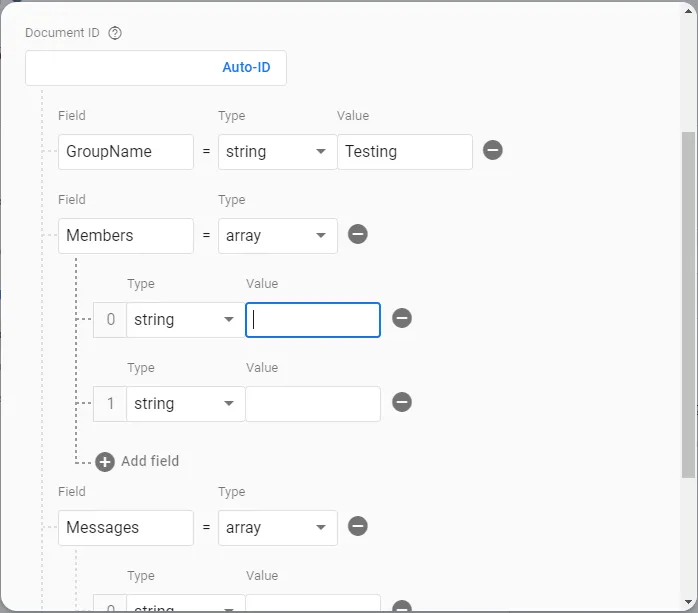The image size is (698, 613).
Task: Remove the Members array field
Action: 358,234
